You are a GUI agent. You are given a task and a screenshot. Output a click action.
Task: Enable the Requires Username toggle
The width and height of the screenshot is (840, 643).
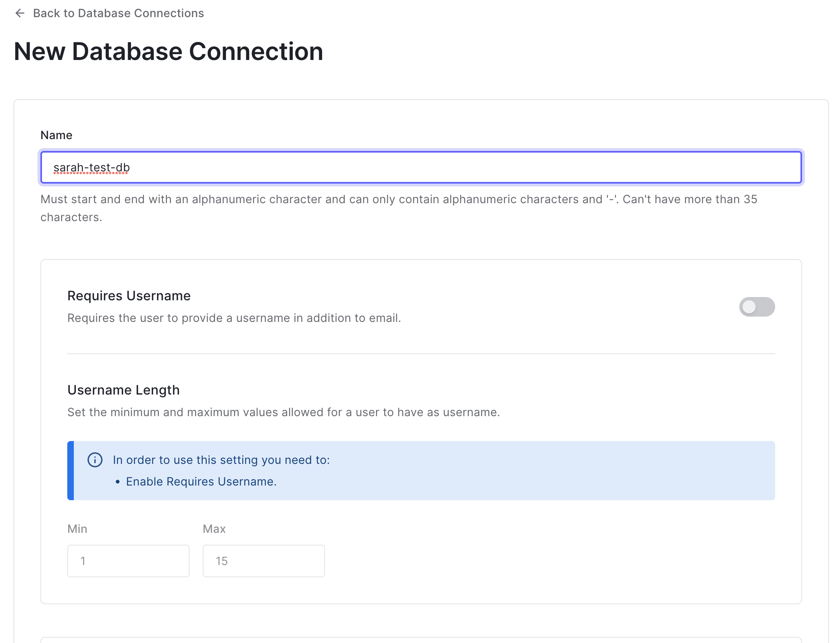[756, 307]
